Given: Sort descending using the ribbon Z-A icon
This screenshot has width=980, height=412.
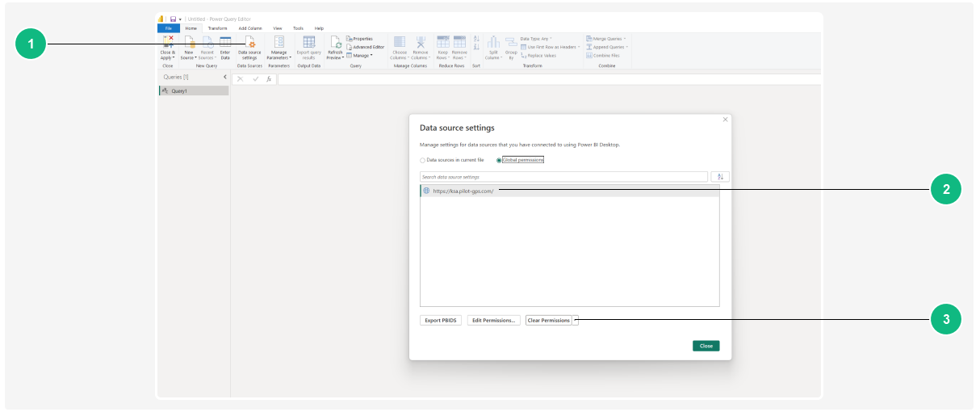Looking at the screenshot, I should (476, 48).
